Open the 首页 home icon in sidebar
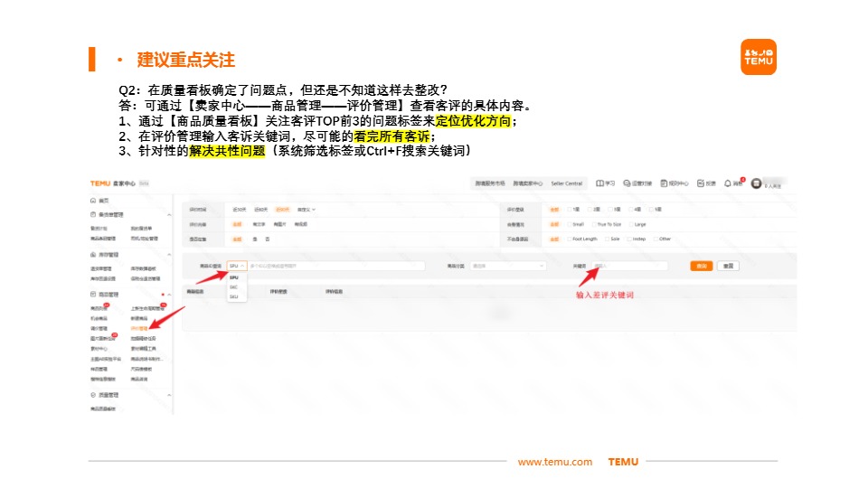Image resolution: width=868 pixels, height=488 pixels. click(x=93, y=201)
